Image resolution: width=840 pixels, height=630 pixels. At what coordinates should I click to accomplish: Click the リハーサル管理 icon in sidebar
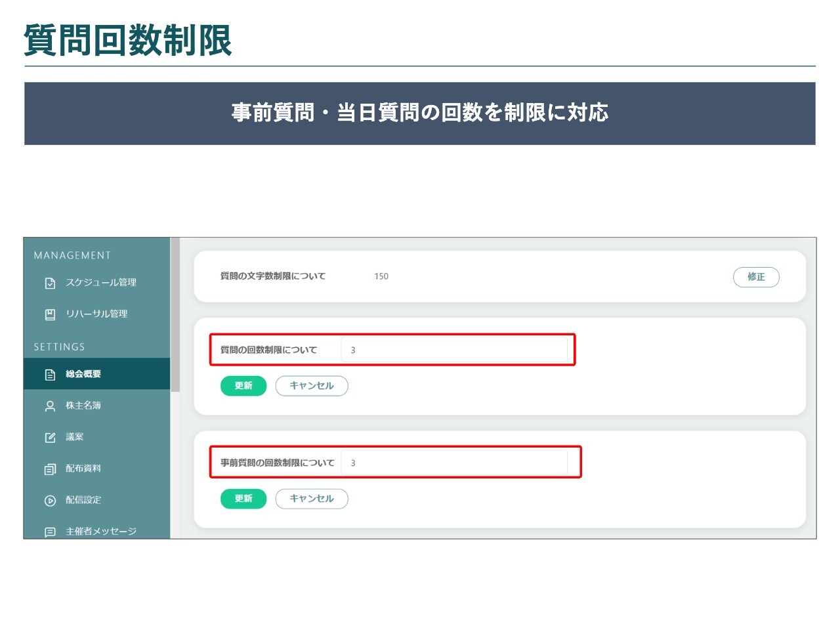coord(50,314)
